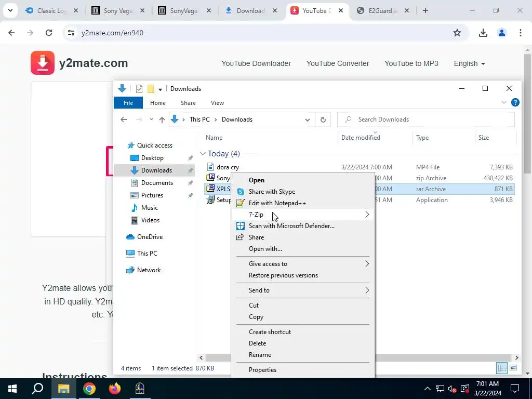Viewport: 532px width, 399px height.
Task: Go up one folder level in Explorer
Action: pyautogui.click(x=162, y=119)
